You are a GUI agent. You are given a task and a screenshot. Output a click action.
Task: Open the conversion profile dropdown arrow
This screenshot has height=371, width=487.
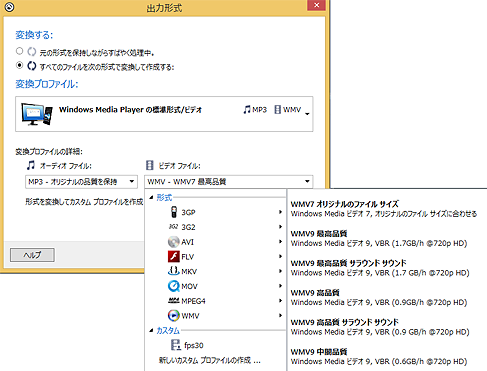(x=307, y=114)
